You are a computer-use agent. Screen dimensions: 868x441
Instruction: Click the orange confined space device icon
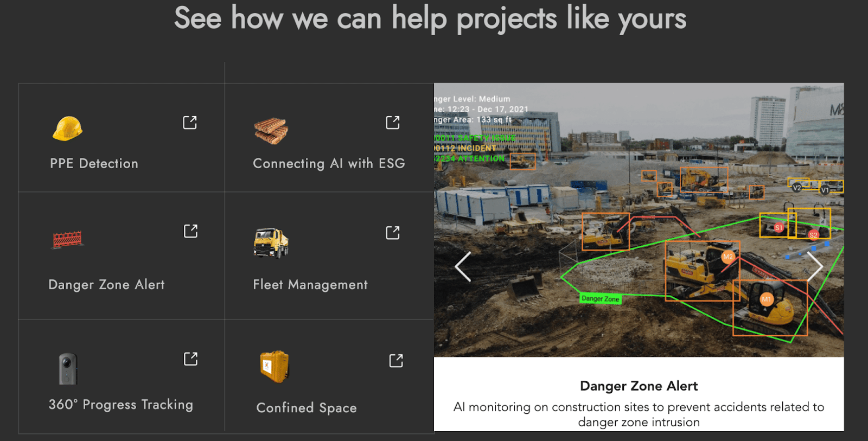[x=275, y=367]
